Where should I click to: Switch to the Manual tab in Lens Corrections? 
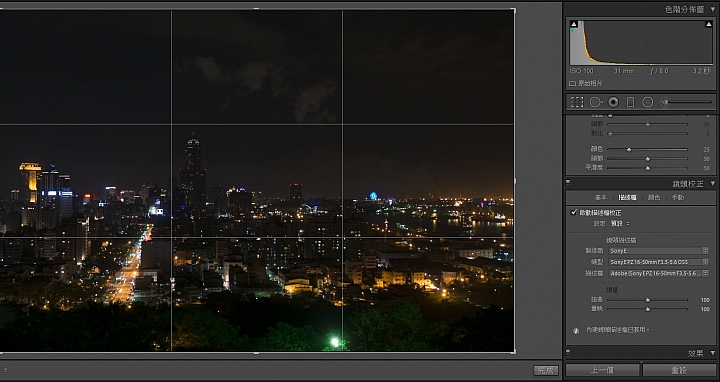pyautogui.click(x=678, y=197)
